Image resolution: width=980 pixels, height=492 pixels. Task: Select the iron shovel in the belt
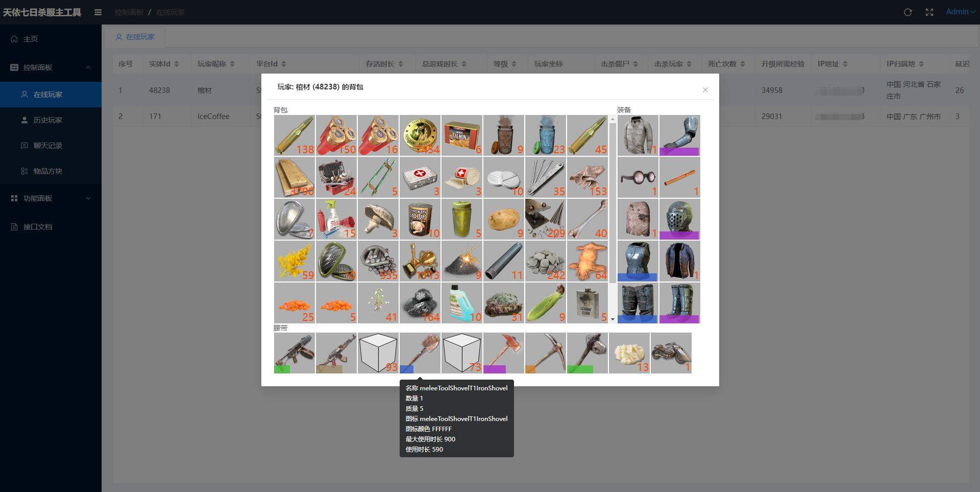tap(420, 353)
